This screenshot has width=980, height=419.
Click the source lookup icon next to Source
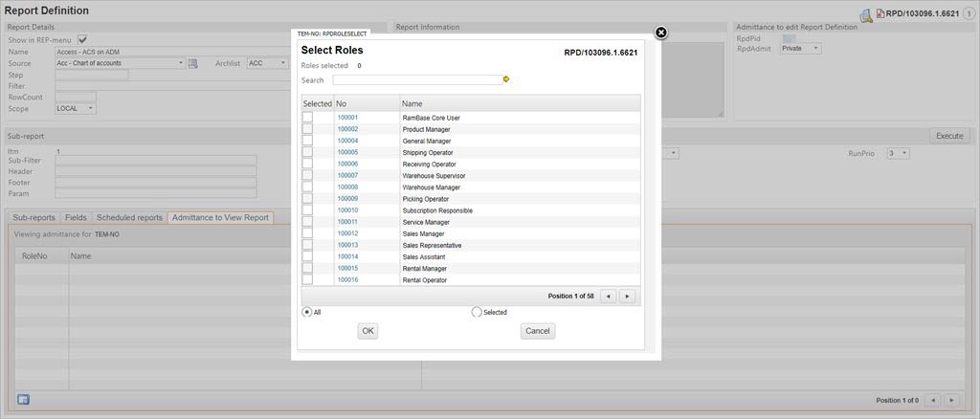click(192, 63)
